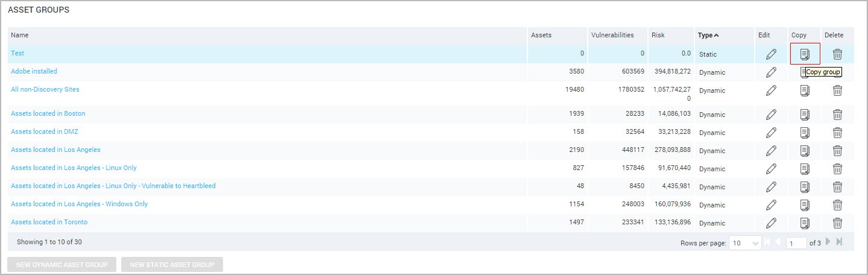Copy Assets located in Toronto group

(x=805, y=223)
